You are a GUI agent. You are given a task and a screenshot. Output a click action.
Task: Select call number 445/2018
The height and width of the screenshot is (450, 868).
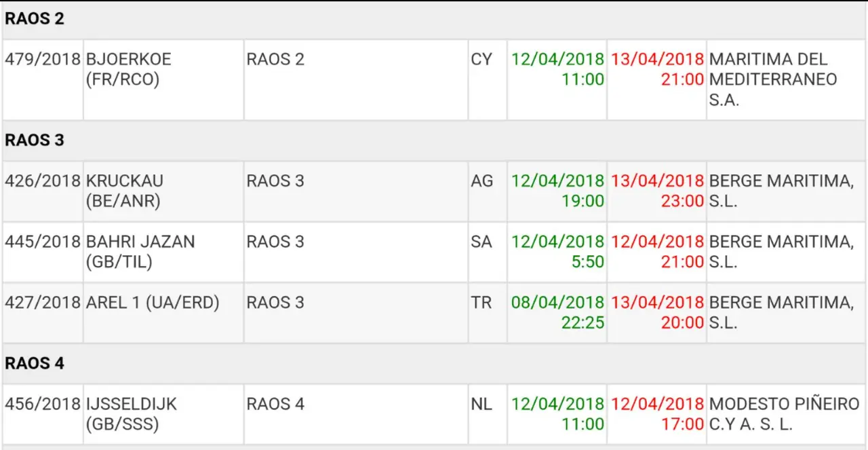[x=42, y=242]
